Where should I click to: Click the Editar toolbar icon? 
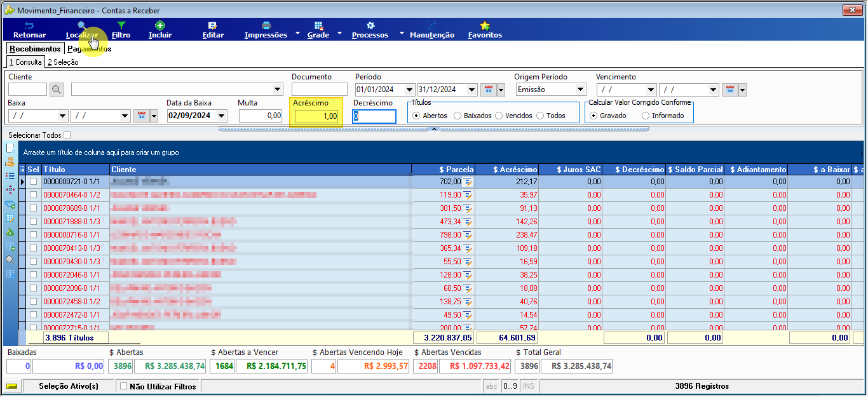point(212,25)
